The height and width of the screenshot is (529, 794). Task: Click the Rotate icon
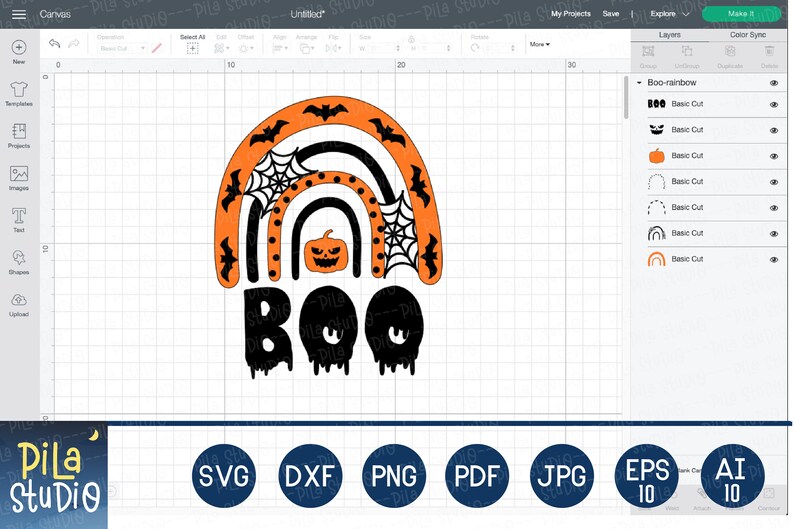pos(474,48)
